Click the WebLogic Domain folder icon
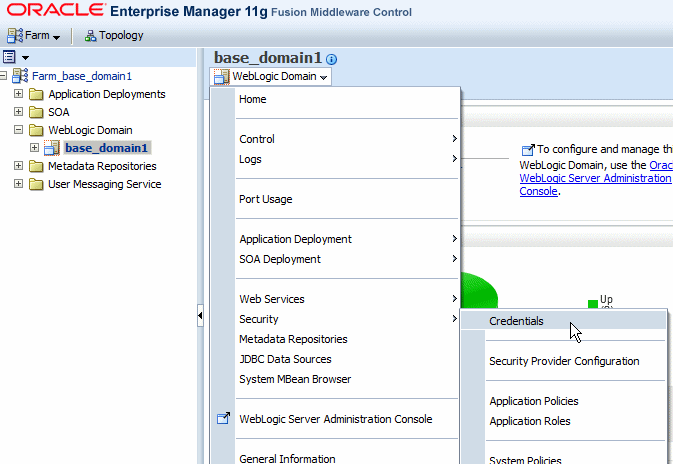 [36, 130]
